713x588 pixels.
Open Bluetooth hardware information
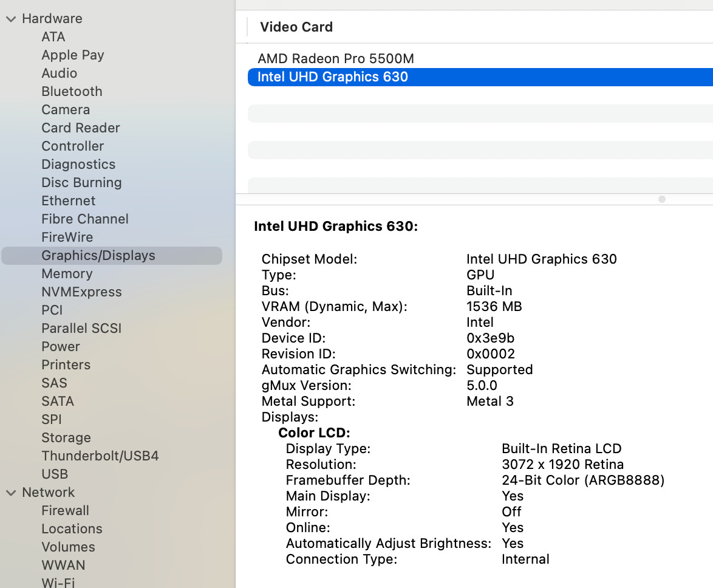coord(72,91)
